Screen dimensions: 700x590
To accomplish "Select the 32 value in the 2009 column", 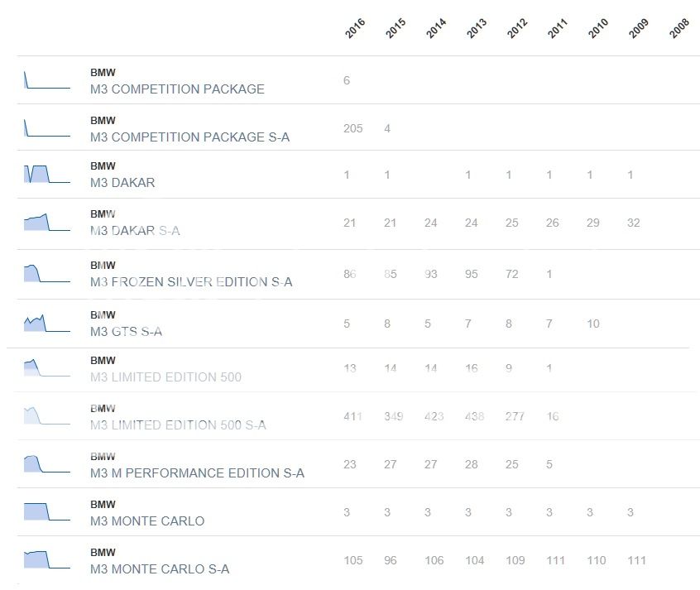I will pos(633,223).
